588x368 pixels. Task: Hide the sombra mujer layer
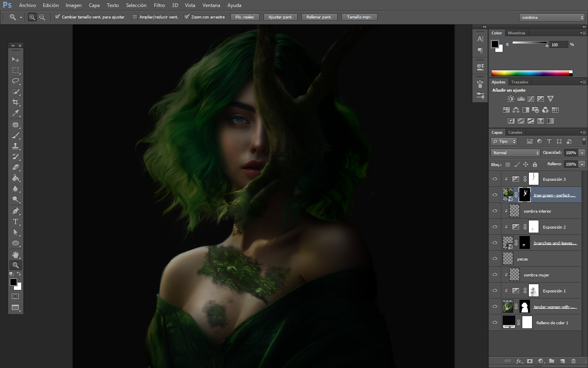point(495,275)
